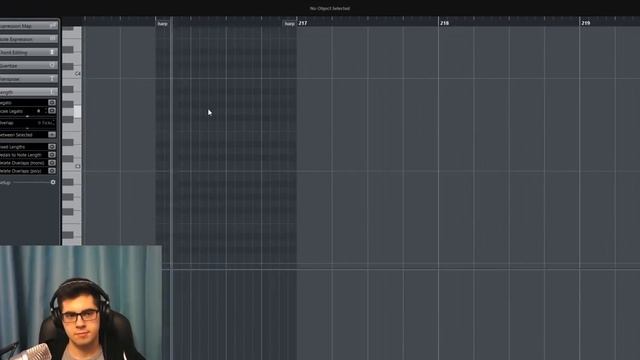Expand the Transpose section
The height and width of the screenshot is (360, 640).
point(29,79)
